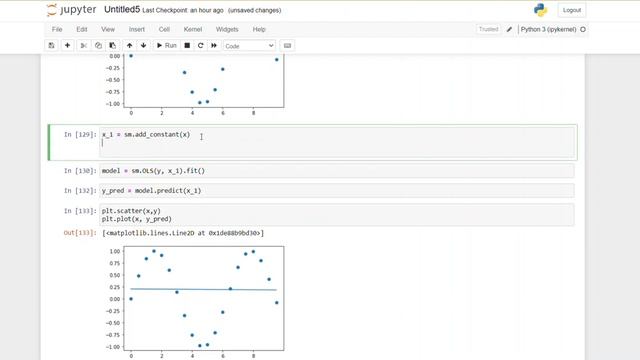Click the Python logo icon
Image resolution: width=640 pixels, height=360 pixels.
click(x=540, y=10)
